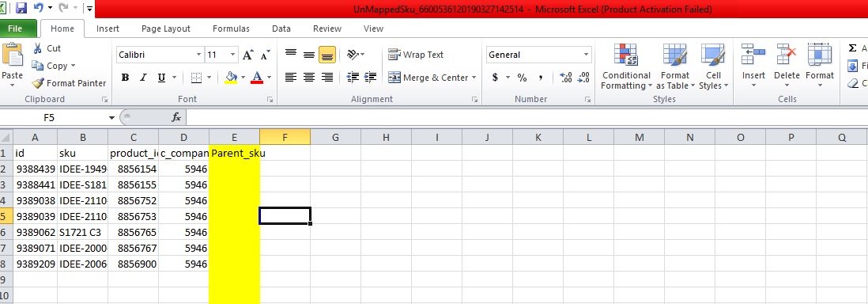Open Conditional Formatting icon menu
The image size is (868, 304).
625,66
